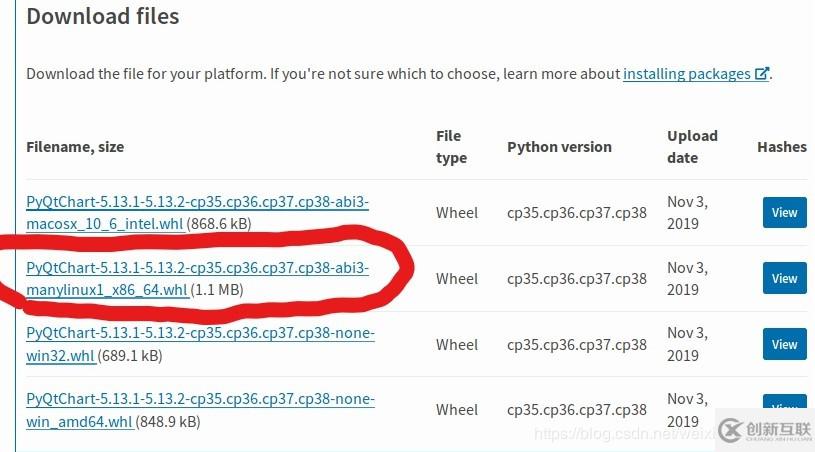Screen dimensions: 815x452
Task: Click Wheel file type in manylinux1 row
Action: pos(457,279)
